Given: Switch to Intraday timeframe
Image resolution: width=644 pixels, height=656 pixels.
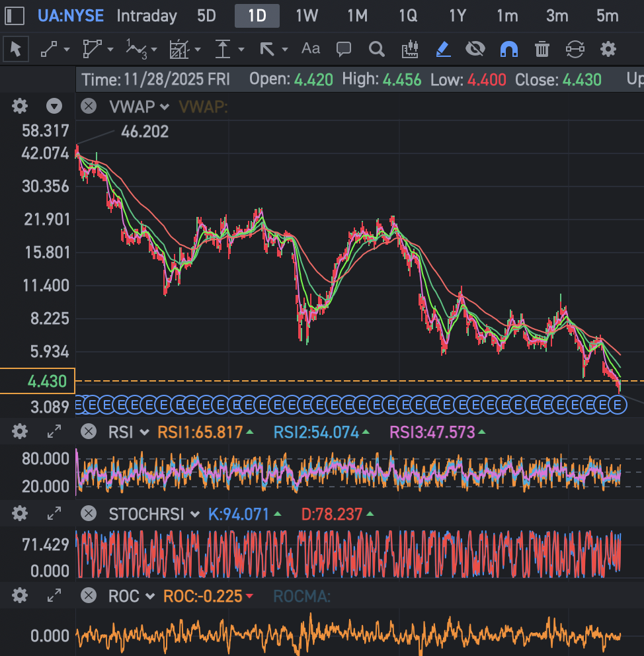Looking at the screenshot, I should pos(147,16).
